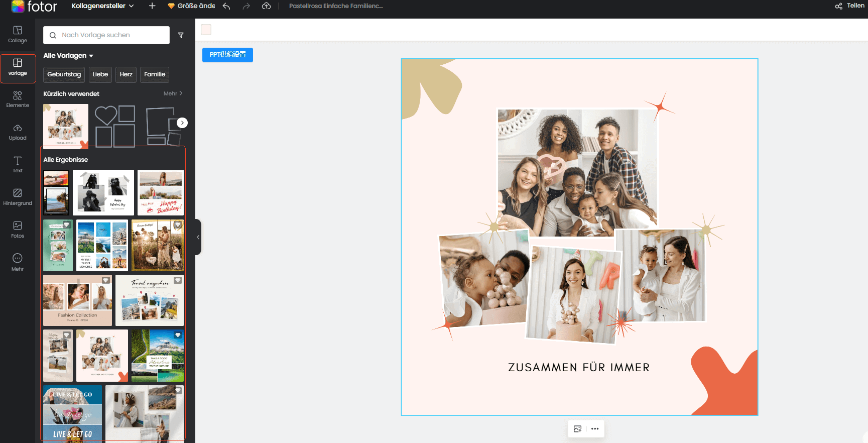Choose the Happy Birthday template

[x=161, y=192]
